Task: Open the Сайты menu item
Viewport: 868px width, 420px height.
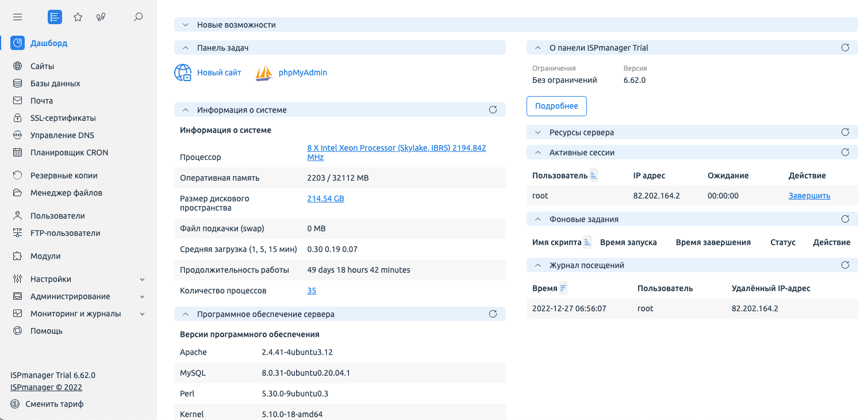Action: (x=43, y=66)
